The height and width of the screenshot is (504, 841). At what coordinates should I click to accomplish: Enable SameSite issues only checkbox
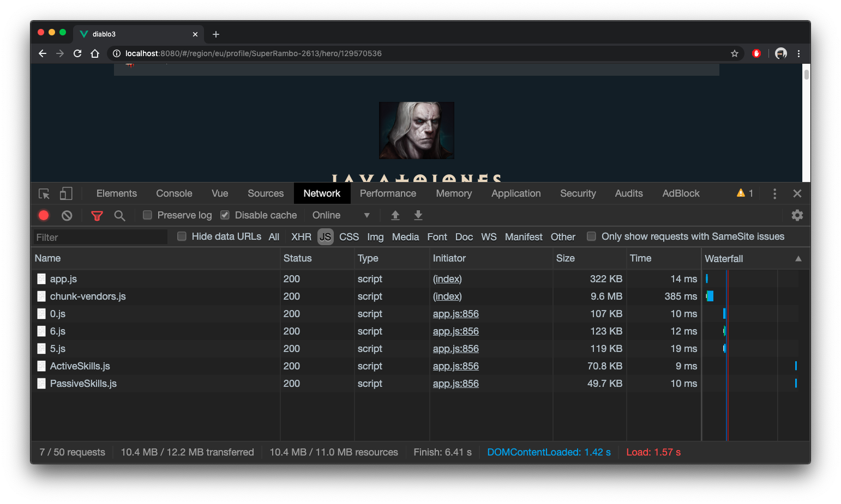(x=591, y=236)
